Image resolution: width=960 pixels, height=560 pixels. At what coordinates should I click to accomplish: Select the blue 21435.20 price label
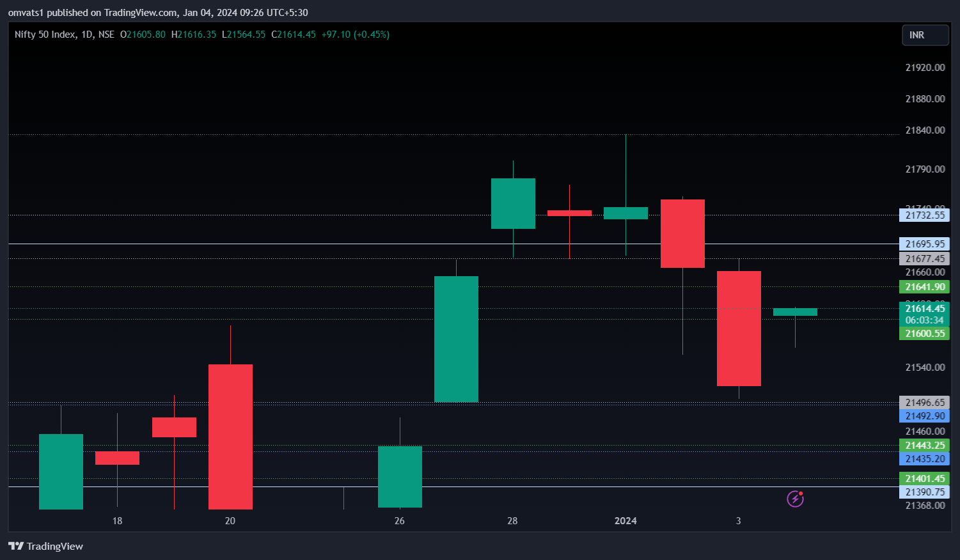pos(924,459)
